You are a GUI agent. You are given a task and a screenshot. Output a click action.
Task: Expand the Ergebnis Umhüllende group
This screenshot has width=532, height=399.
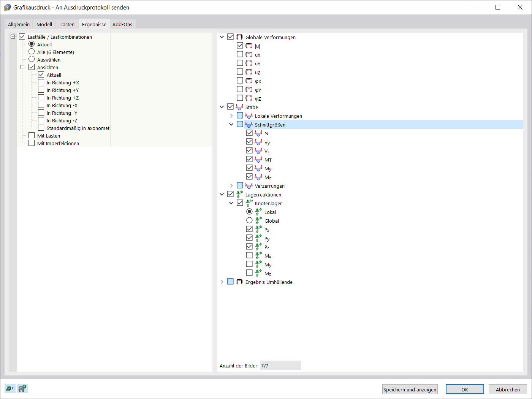click(222, 282)
